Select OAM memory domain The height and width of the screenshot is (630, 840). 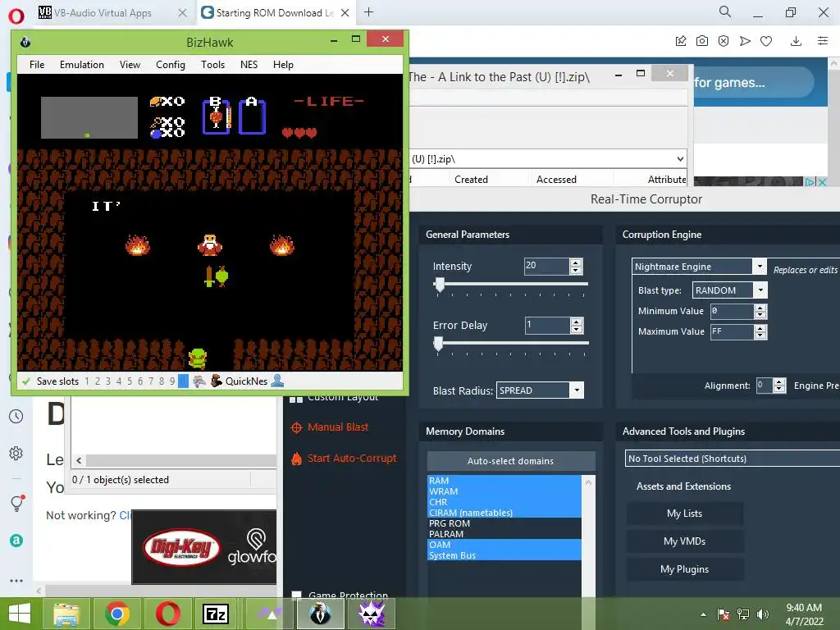click(504, 545)
